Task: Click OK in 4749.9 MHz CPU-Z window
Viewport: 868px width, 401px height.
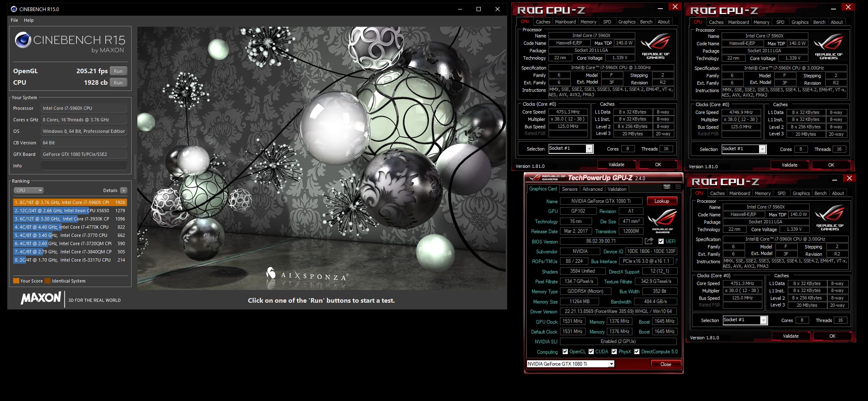Action: click(x=831, y=165)
